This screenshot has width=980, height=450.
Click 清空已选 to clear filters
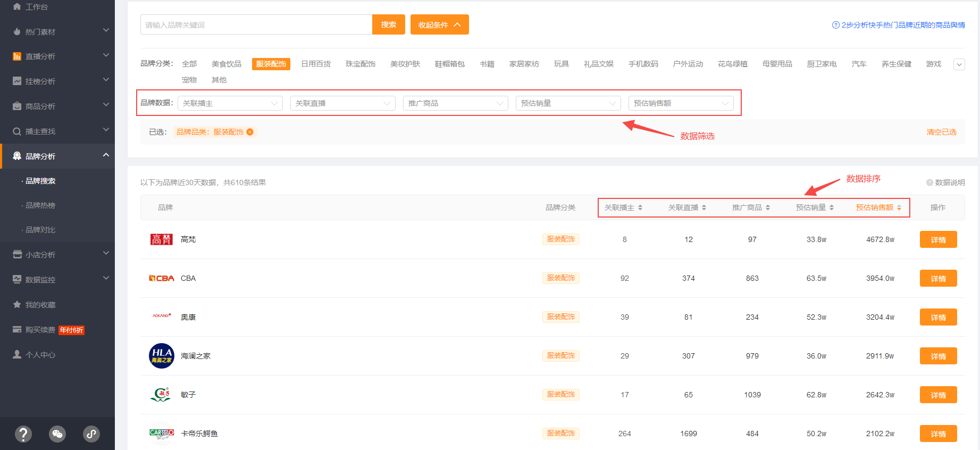[941, 132]
